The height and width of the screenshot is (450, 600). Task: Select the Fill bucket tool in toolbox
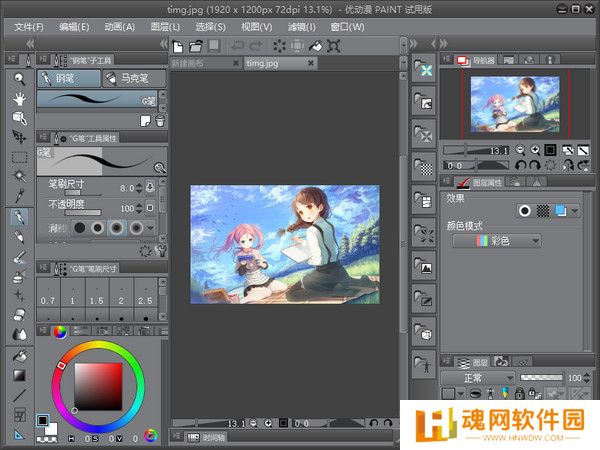19,356
